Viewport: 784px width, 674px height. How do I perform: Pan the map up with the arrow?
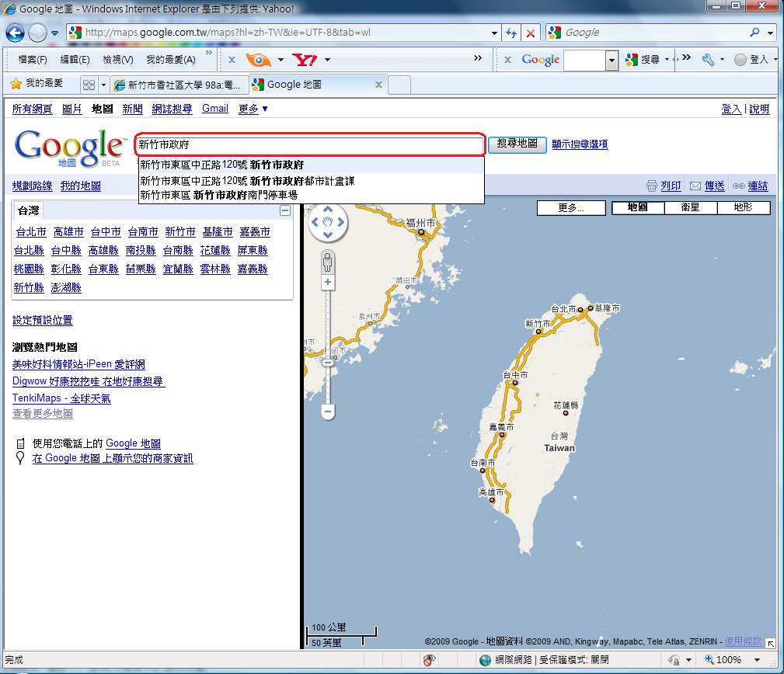point(327,210)
